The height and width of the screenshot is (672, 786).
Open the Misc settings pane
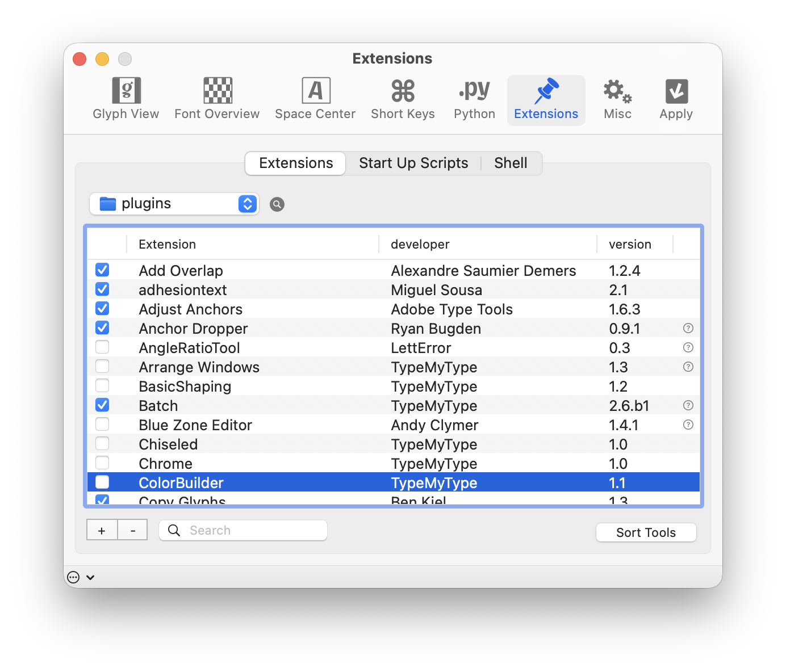617,99
